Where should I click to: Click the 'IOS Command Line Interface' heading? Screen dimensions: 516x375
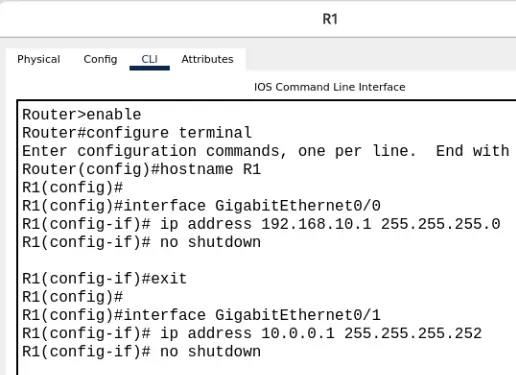(x=330, y=87)
